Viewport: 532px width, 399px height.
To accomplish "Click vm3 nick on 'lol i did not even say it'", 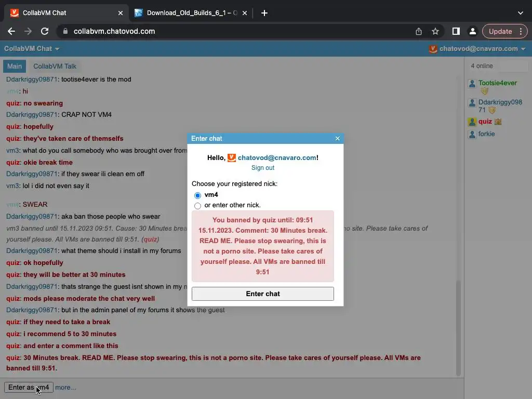I will 12,186.
